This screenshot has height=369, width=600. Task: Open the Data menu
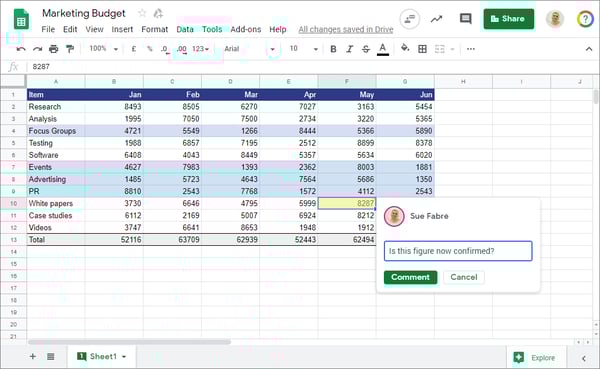click(x=185, y=29)
